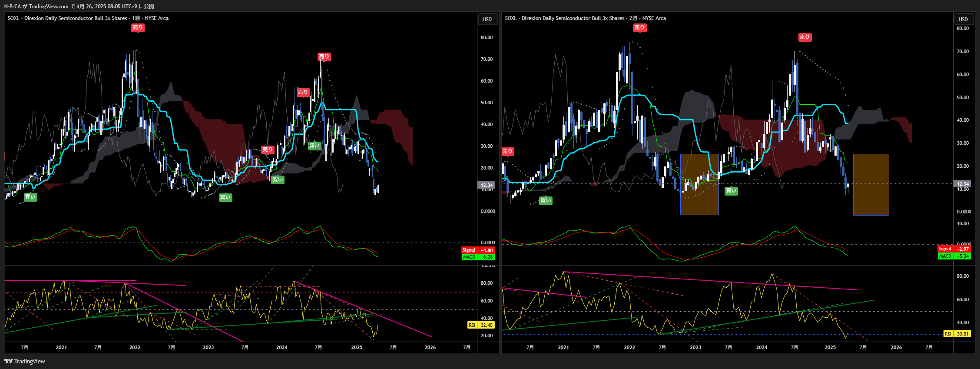This screenshot has height=369, width=980.
Task: Select the 買い label in late 2020 on the 2週 chart
Action: (x=546, y=200)
